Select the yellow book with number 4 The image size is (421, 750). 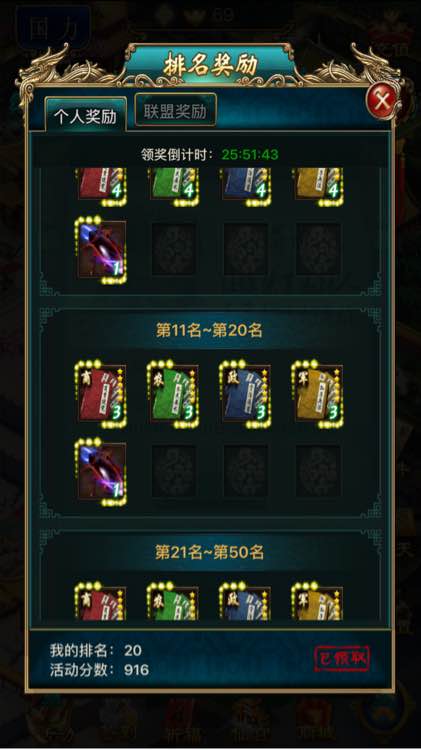(x=318, y=187)
